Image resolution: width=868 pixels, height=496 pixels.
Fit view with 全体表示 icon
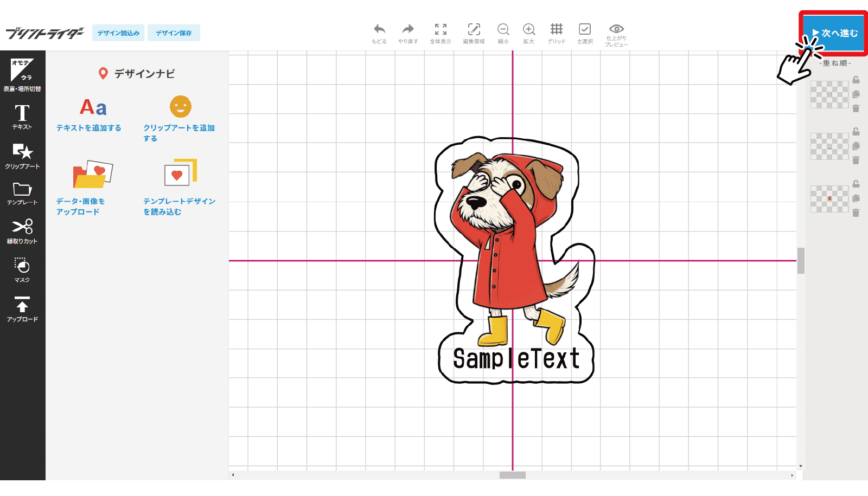pos(441,30)
